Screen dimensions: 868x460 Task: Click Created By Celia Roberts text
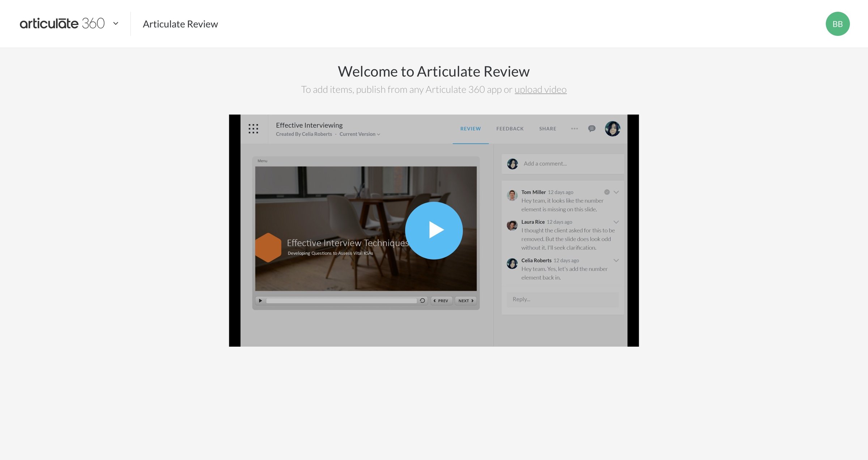(x=304, y=134)
